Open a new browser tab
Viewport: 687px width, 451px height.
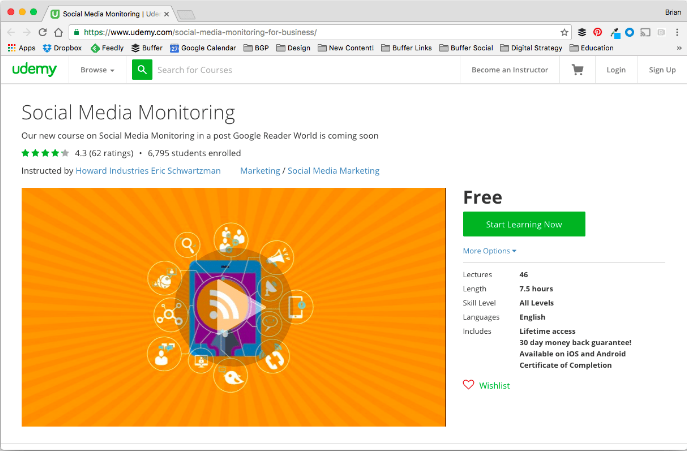(x=186, y=14)
